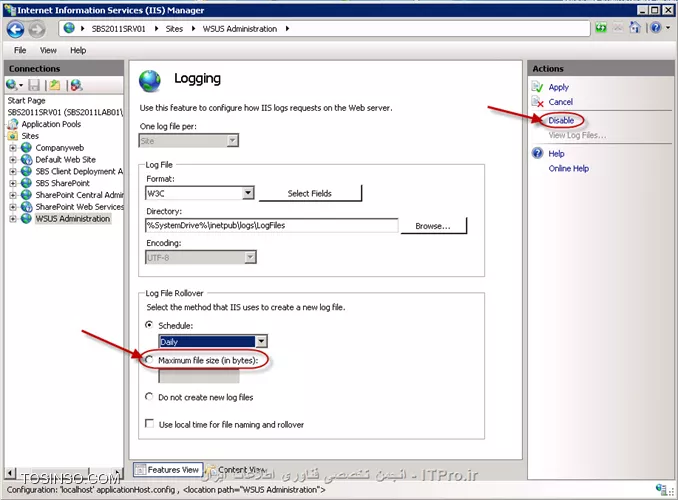The height and width of the screenshot is (500, 678).
Task: Open the Format W3C dropdown
Action: pyautogui.click(x=248, y=193)
